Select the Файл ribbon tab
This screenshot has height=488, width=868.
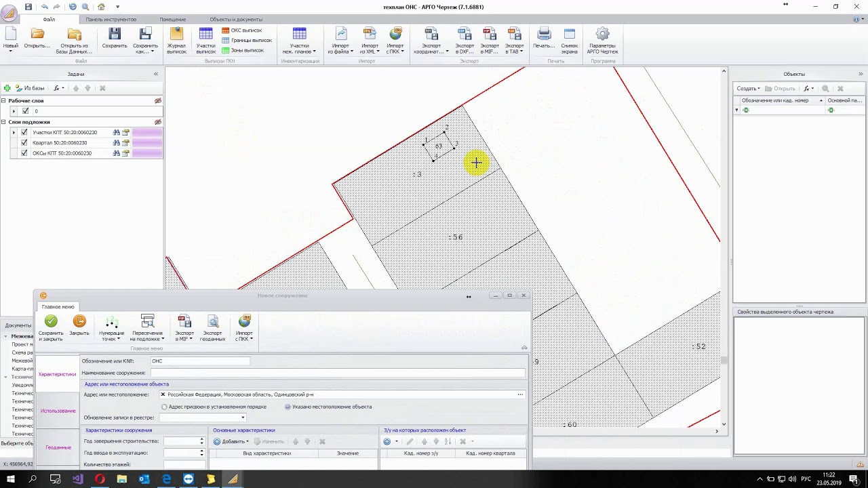pyautogui.click(x=49, y=20)
